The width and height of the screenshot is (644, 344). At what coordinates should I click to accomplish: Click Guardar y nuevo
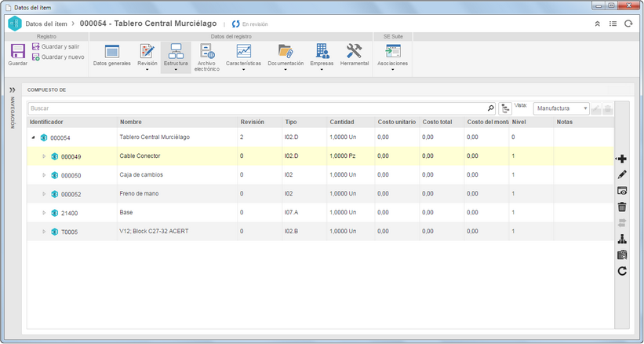(x=58, y=57)
